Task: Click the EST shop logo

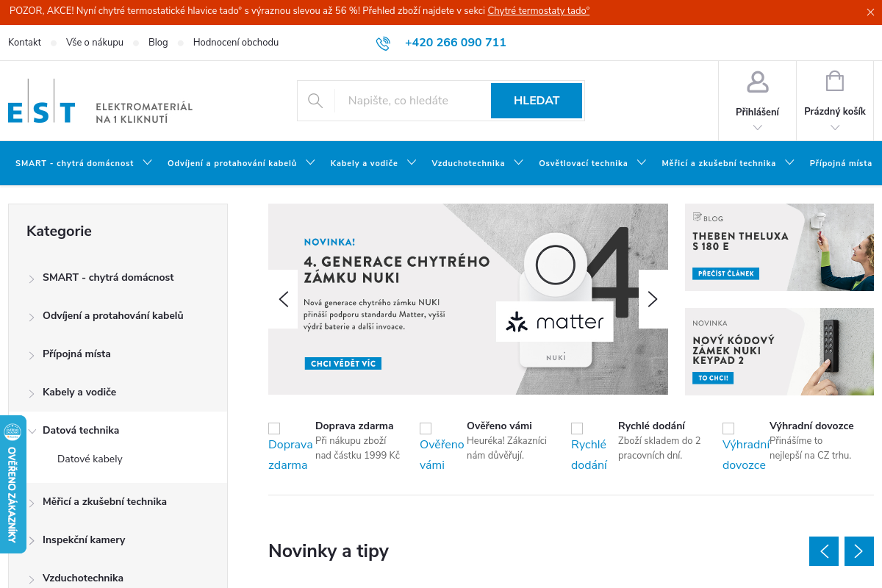Action: click(x=42, y=101)
